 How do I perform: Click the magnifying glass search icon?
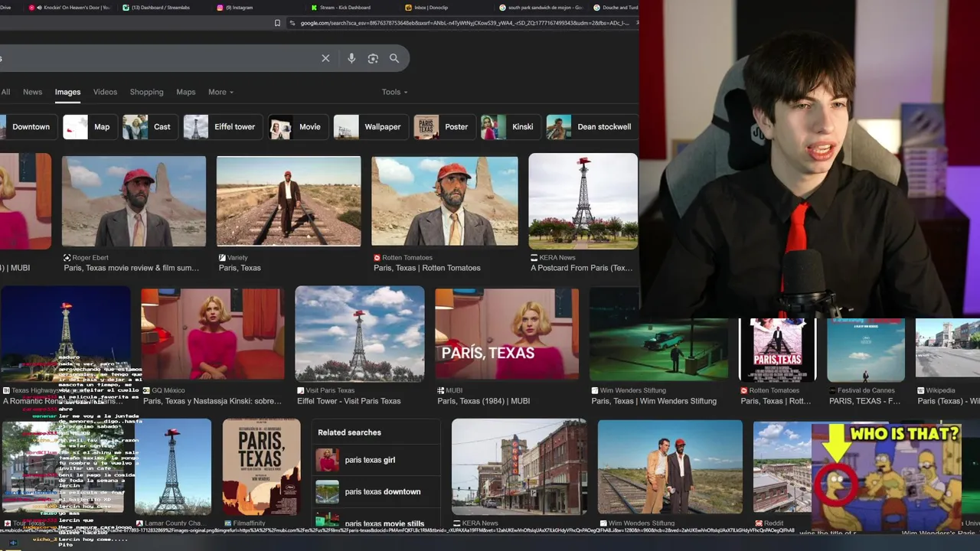point(394,58)
